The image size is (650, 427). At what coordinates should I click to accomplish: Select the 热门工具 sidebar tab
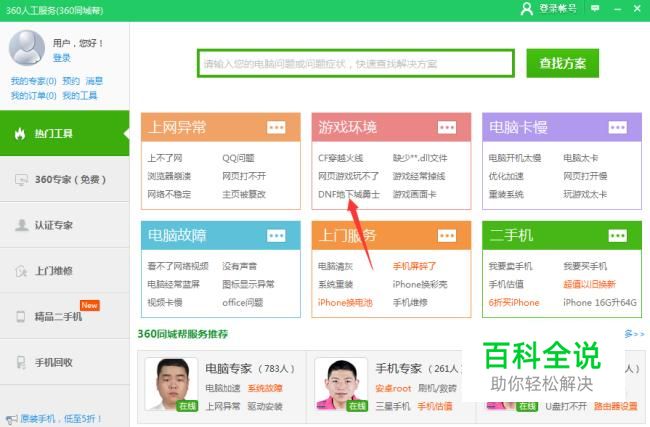(65, 133)
